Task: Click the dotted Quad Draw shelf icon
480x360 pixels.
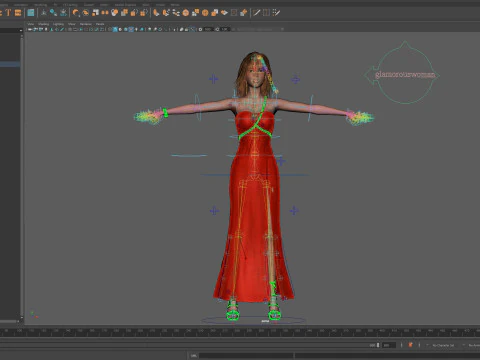Action: (276, 13)
